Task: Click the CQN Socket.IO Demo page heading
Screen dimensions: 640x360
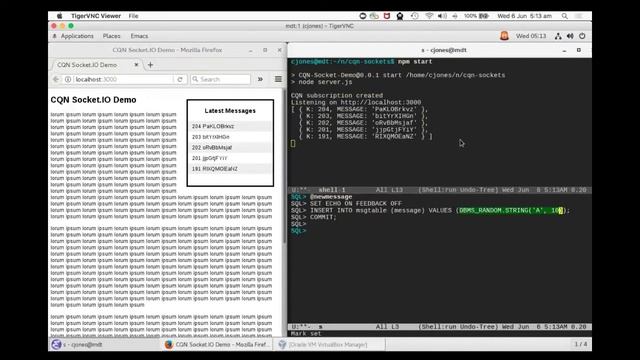Action: [93, 100]
